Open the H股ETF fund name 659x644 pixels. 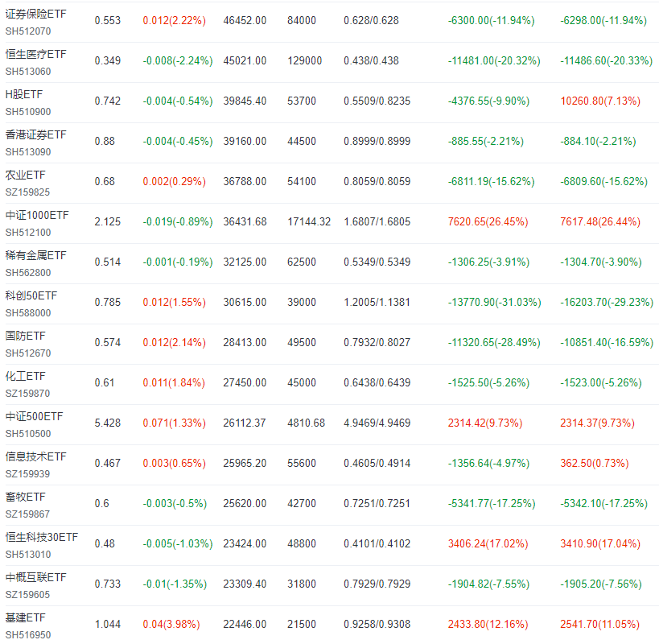coord(24,94)
